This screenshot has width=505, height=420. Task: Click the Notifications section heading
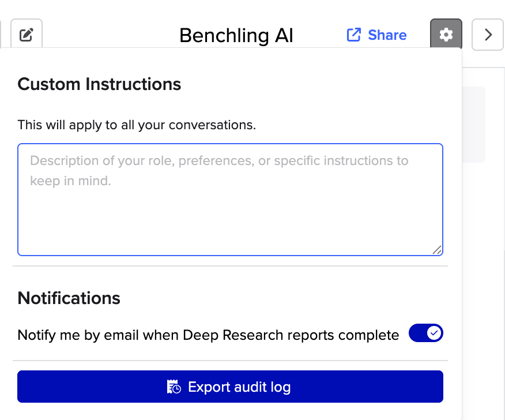(x=69, y=298)
